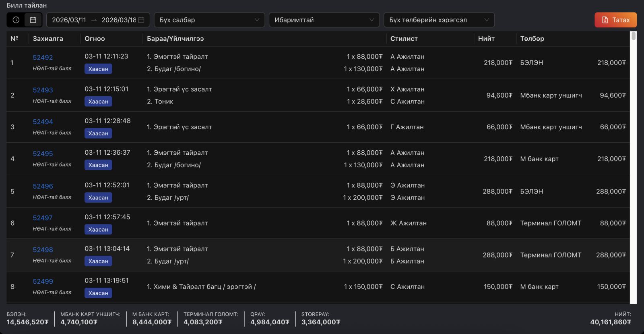Expand the Ибаримттай receipt filter dropdown
The height and width of the screenshot is (334, 644).
pos(324,20)
